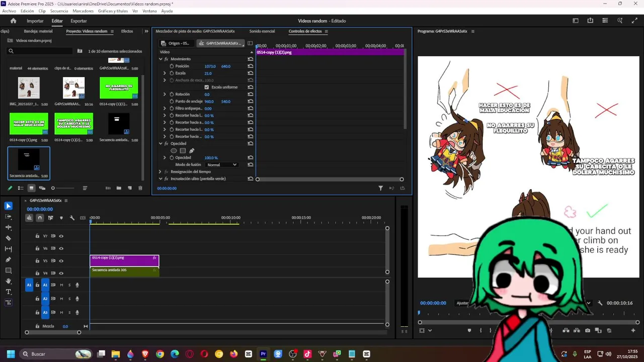Go to Exportar workspace
The width and height of the screenshot is (644, 362).
coord(78,21)
